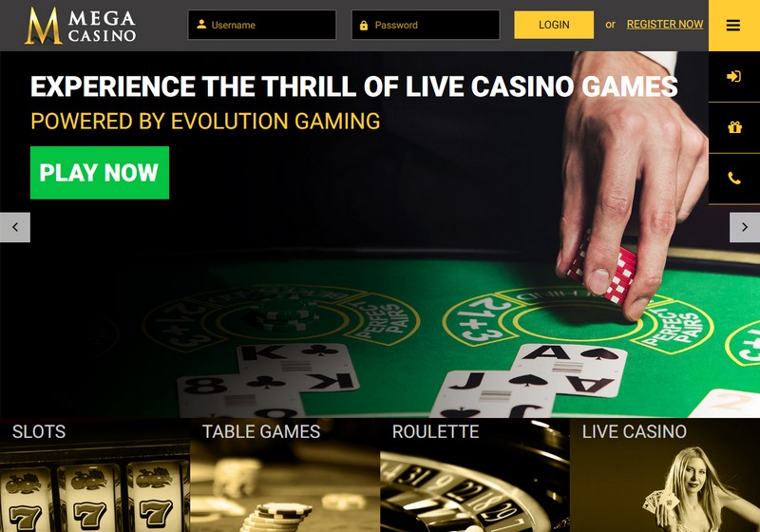This screenshot has height=532, width=760.
Task: Open the LIVE CASINO category tile
Action: click(x=665, y=475)
